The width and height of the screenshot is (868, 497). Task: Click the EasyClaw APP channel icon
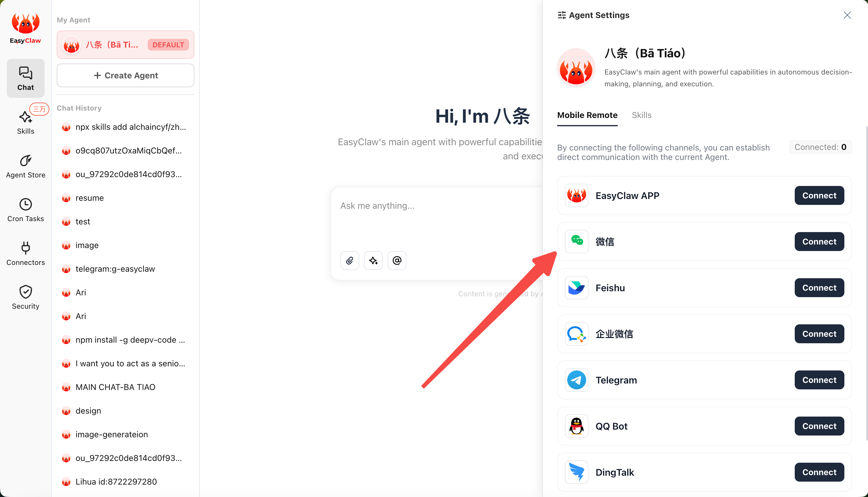tap(576, 196)
